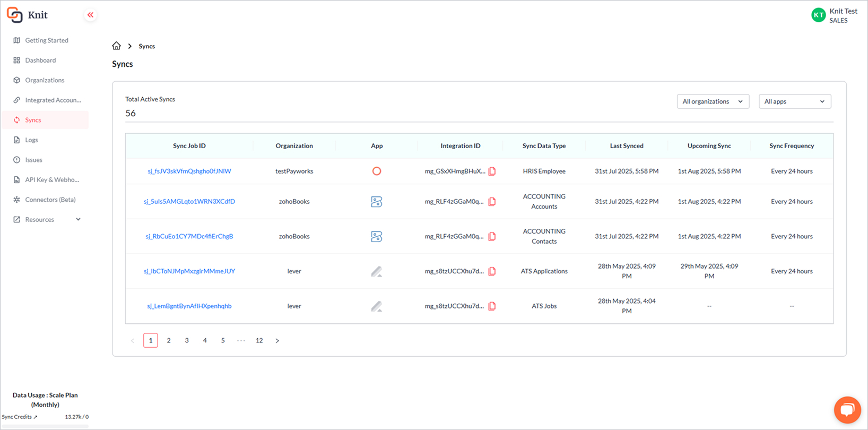Go to pagination page 3
Screen dimensions: 868x430
pos(187,340)
